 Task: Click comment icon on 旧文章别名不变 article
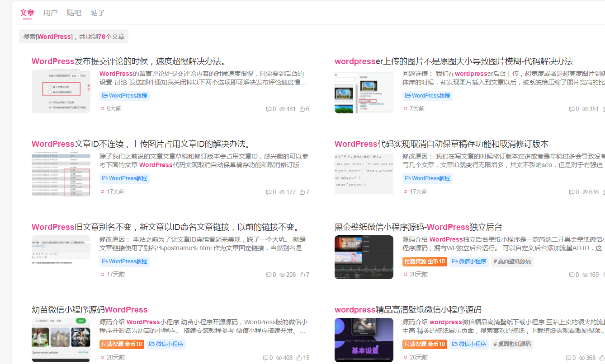269,275
